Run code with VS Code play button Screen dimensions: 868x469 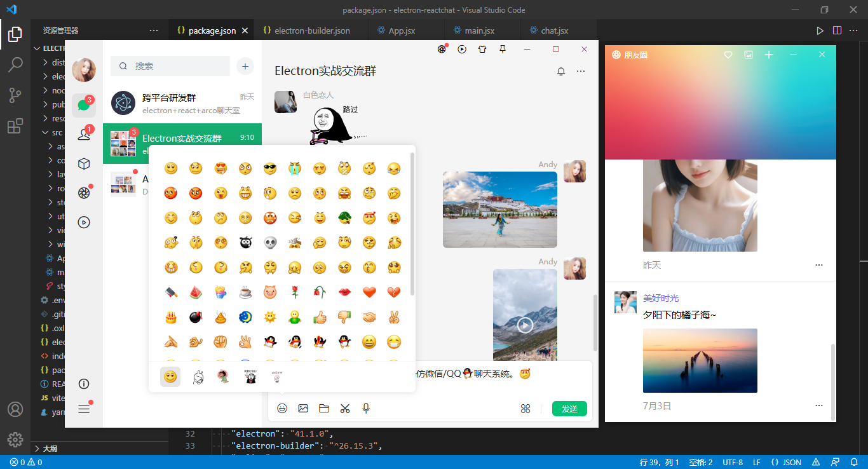click(820, 31)
